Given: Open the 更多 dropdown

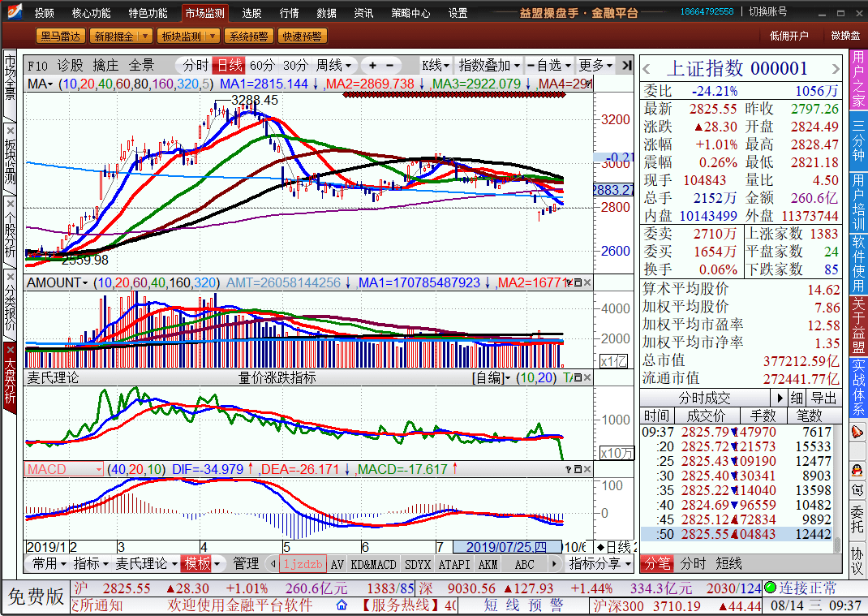Looking at the screenshot, I should [595, 66].
